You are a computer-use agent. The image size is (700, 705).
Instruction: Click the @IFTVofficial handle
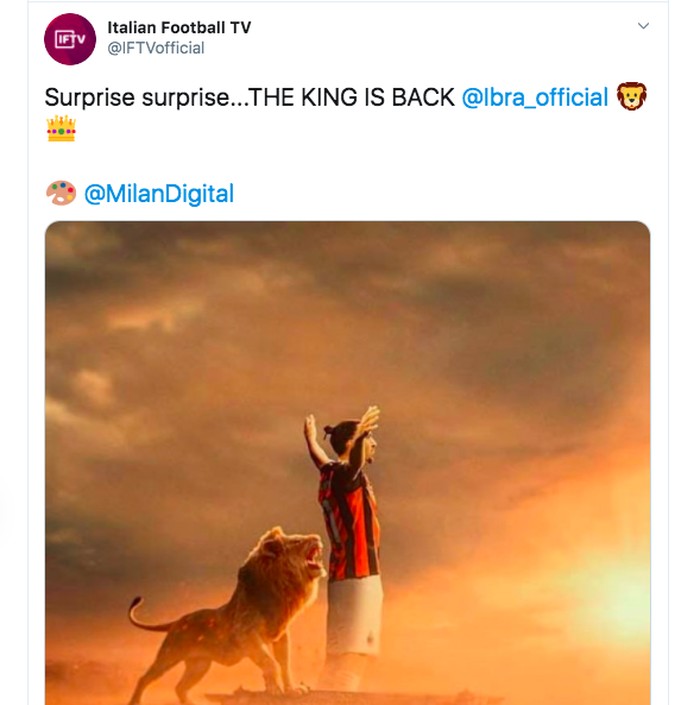click(155, 48)
